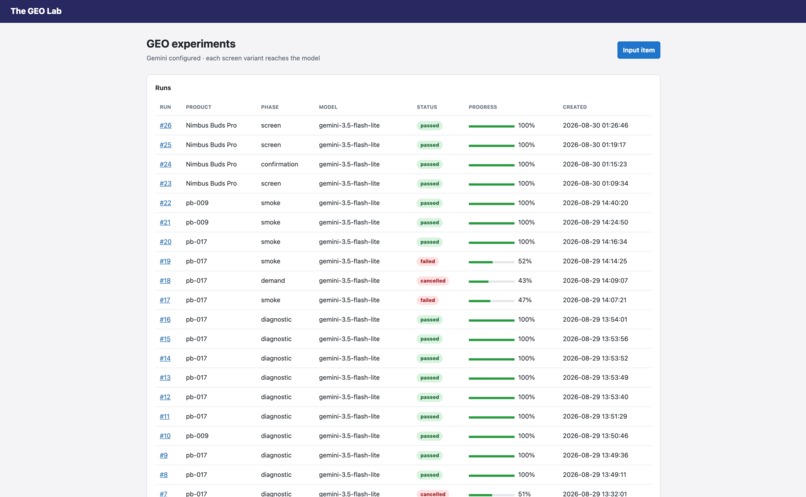Click timestamp 2026-08-29 13:50:46
This screenshot has width=806, height=497.
tap(595, 436)
